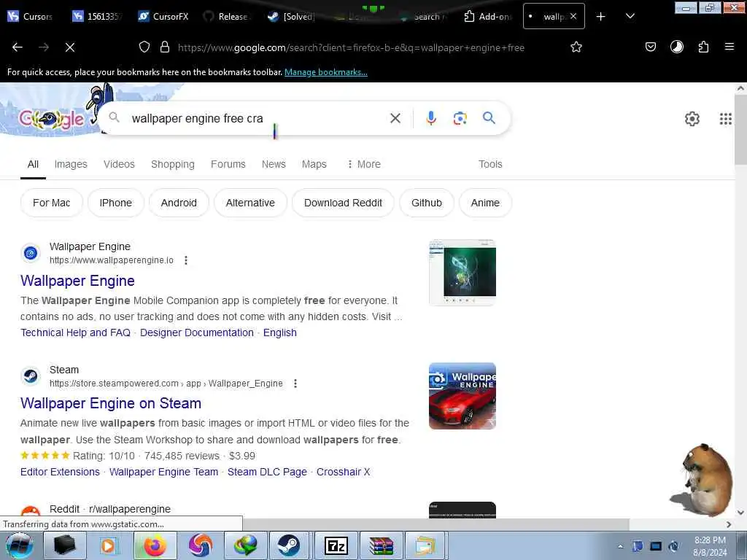747x560 pixels.
Task: Select the Alternative chip
Action: (251, 203)
